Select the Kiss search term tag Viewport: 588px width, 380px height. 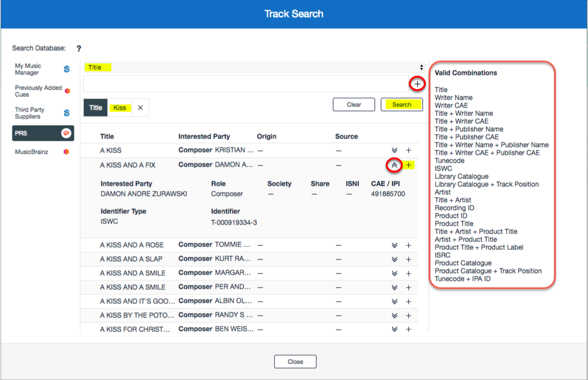(119, 108)
